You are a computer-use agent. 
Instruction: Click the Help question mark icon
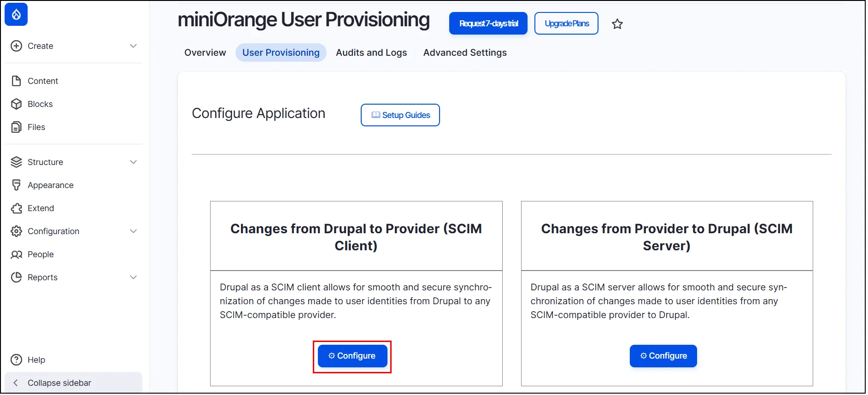point(16,360)
